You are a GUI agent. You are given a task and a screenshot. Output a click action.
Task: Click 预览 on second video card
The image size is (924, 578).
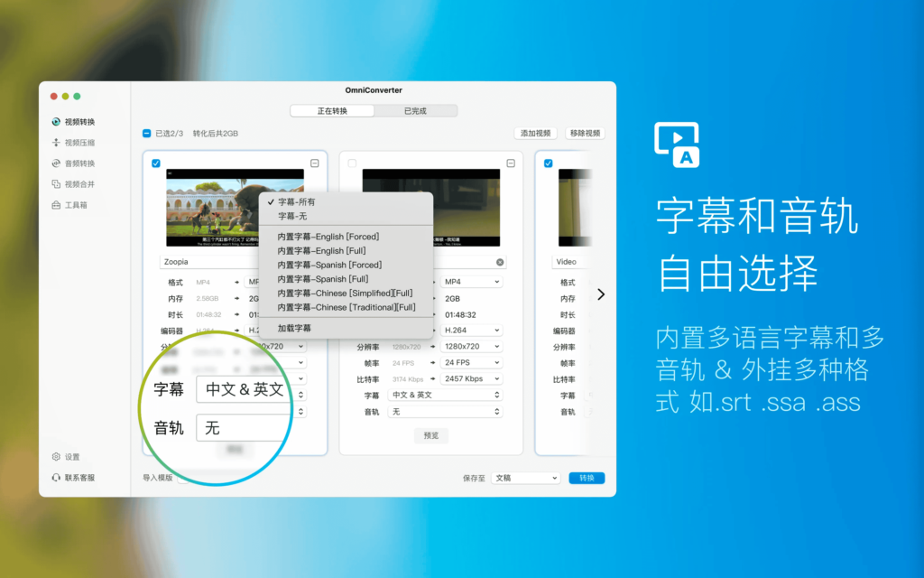tap(430, 436)
